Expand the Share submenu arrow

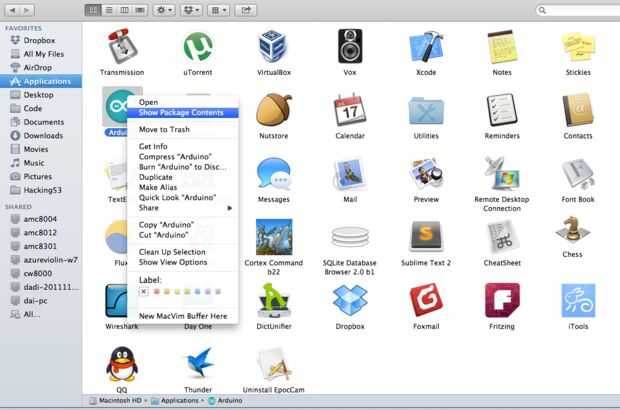229,208
